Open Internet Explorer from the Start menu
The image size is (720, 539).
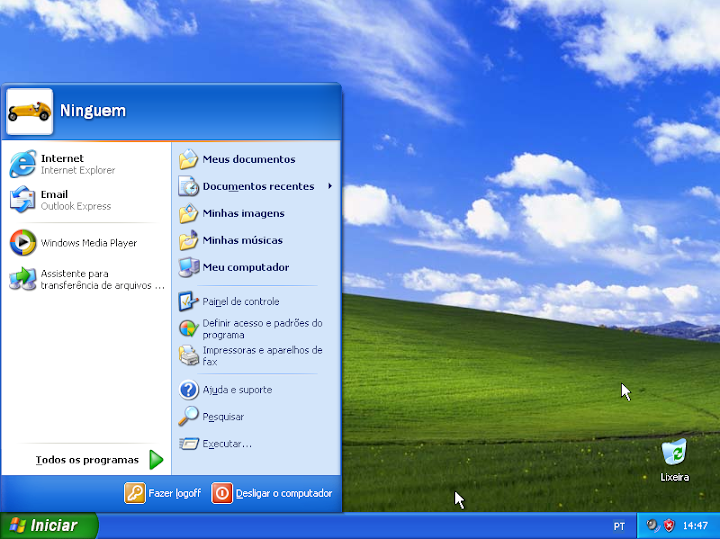click(22, 164)
